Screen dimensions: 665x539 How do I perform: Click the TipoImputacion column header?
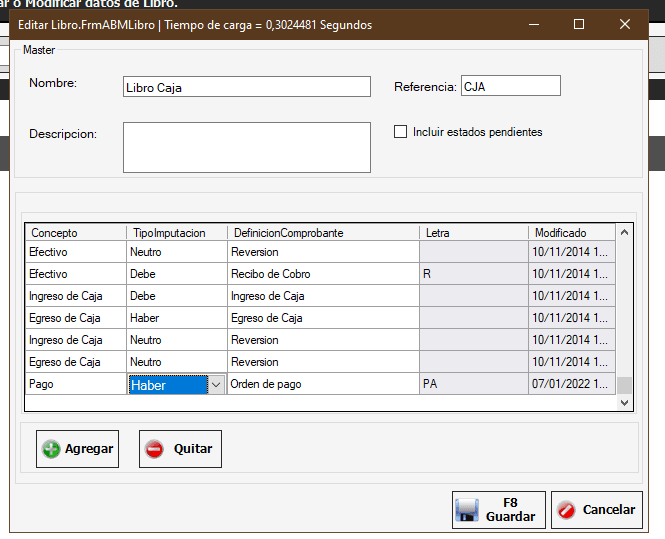(176, 233)
